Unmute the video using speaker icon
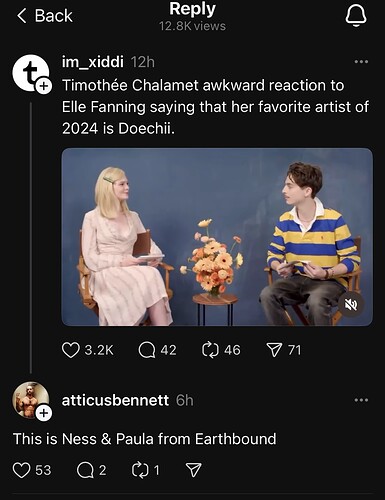Image resolution: width=385 pixels, height=500 pixels. click(x=351, y=304)
